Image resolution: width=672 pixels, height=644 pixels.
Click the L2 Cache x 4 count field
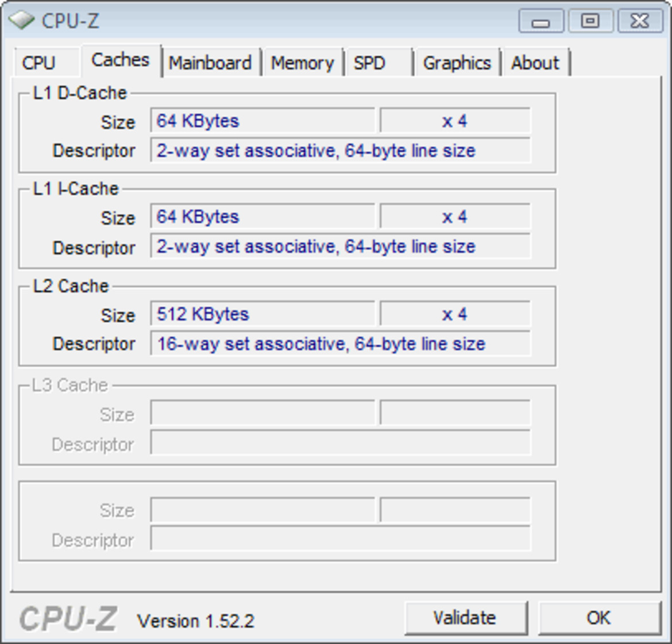click(x=455, y=314)
